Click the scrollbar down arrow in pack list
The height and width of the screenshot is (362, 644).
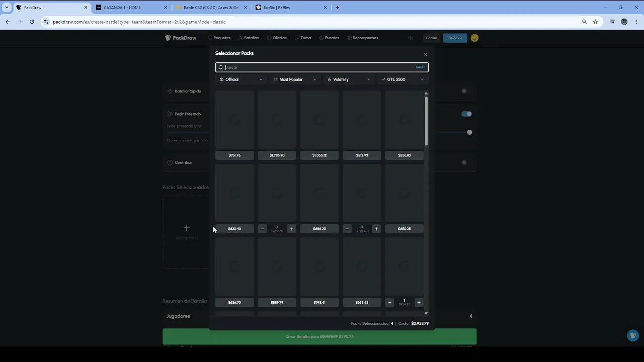(x=426, y=313)
